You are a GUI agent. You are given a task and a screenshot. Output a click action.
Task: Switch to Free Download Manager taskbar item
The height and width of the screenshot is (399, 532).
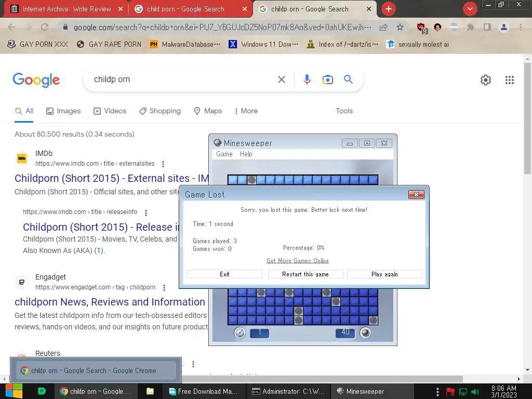[x=205, y=391]
